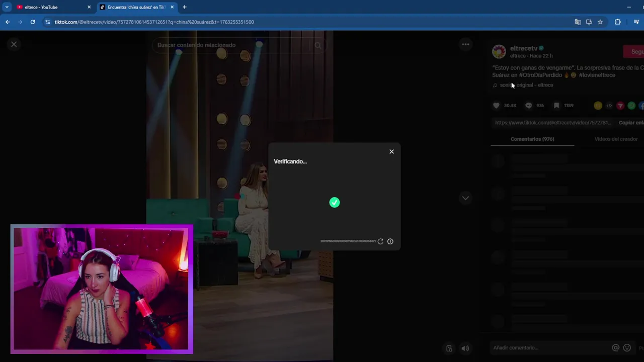Go forward in browser history
Viewport: 644px width, 362px height.
pyautogui.click(x=20, y=22)
